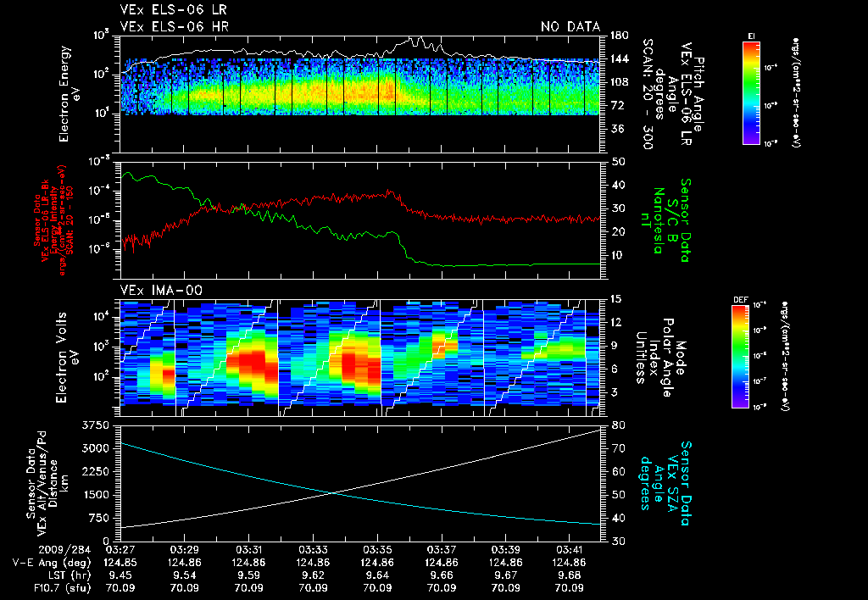The height and width of the screenshot is (600, 868).
Task: Click the LST value '9.62'
Action: pos(314,575)
